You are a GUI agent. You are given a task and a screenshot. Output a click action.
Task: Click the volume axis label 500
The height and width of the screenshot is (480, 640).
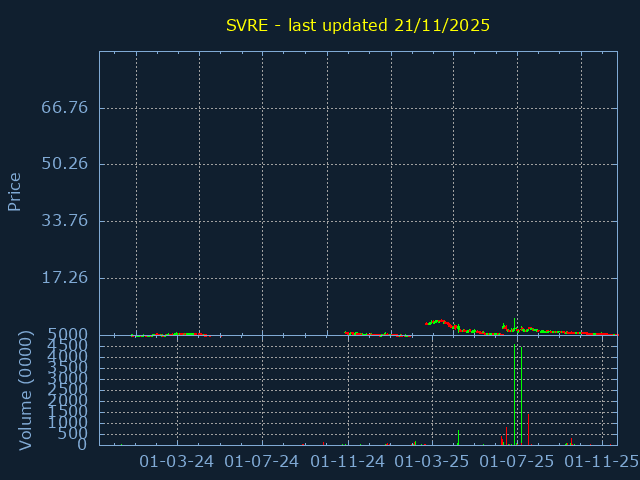point(72,434)
